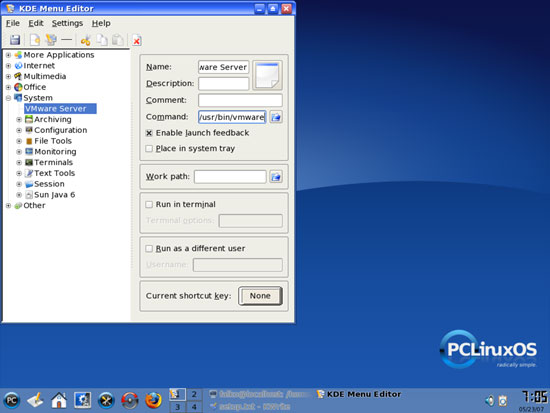This screenshot has height=413, width=550.
Task: Launch Firefox from the panel
Action: pyautogui.click(x=153, y=400)
